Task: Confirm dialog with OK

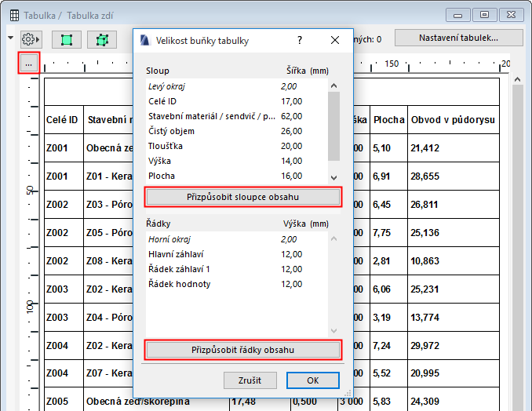Action: click(312, 380)
